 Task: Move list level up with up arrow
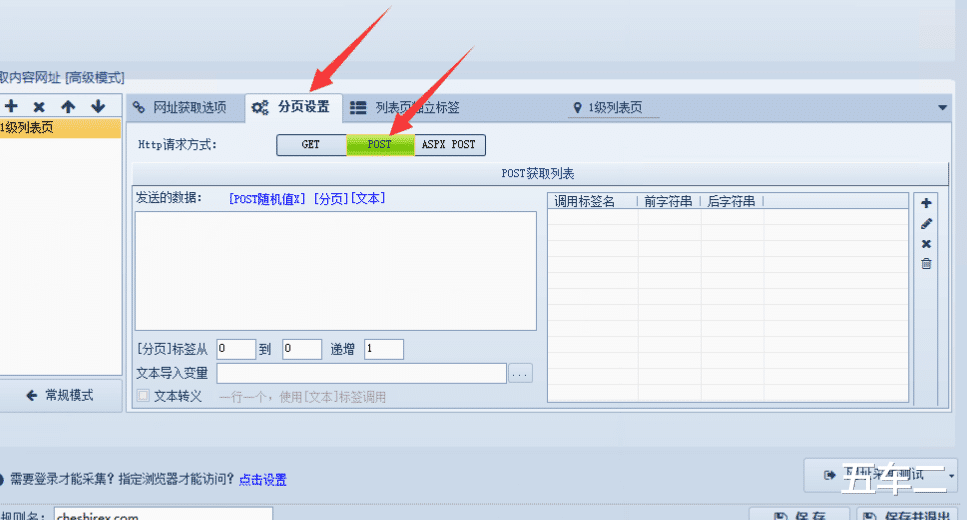point(68,107)
